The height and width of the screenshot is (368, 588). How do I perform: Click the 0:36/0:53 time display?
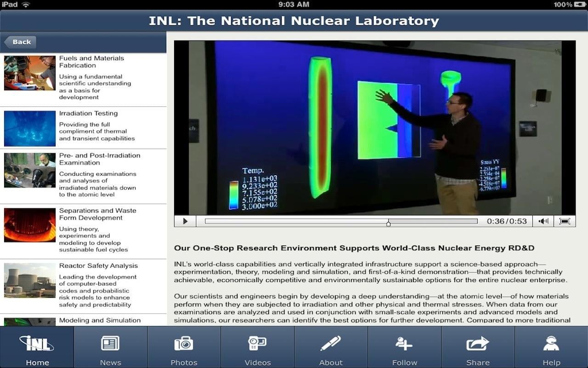(507, 221)
